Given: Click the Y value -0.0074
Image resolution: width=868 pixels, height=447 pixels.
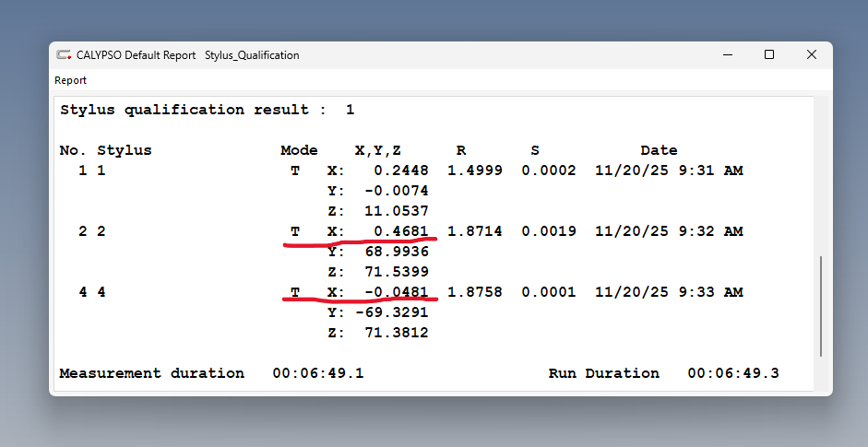Looking at the screenshot, I should click(x=397, y=191).
